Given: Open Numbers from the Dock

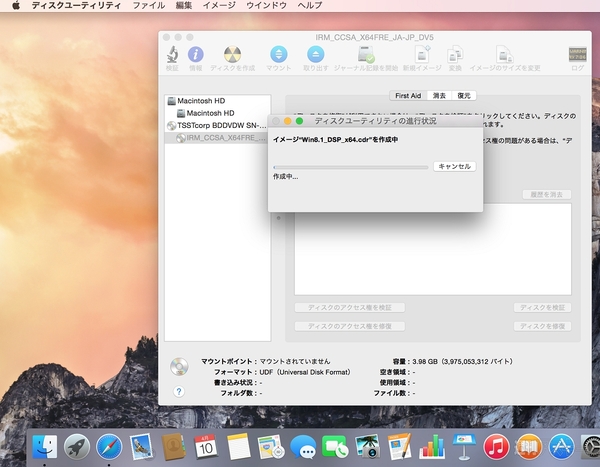Looking at the screenshot, I should 432,446.
